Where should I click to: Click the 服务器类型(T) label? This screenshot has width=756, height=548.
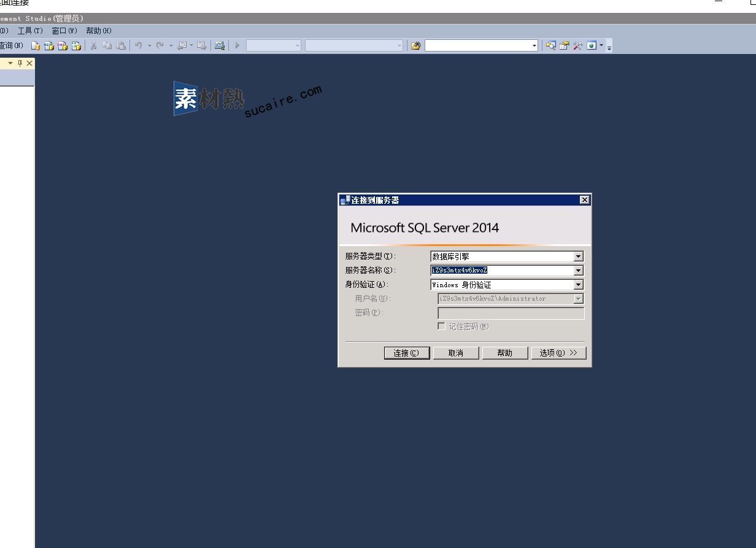(371, 257)
